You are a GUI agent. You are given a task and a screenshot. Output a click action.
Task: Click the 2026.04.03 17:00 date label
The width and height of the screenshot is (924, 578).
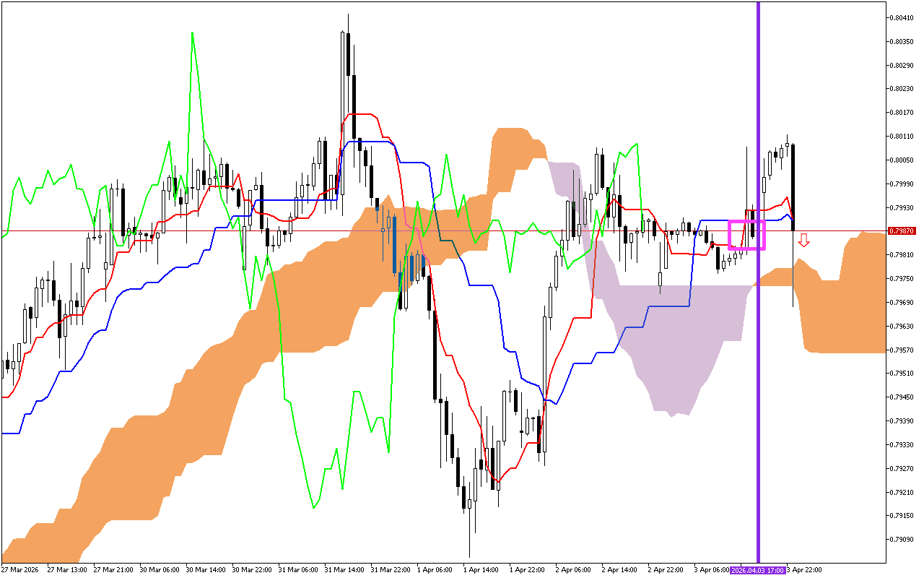[x=757, y=569]
